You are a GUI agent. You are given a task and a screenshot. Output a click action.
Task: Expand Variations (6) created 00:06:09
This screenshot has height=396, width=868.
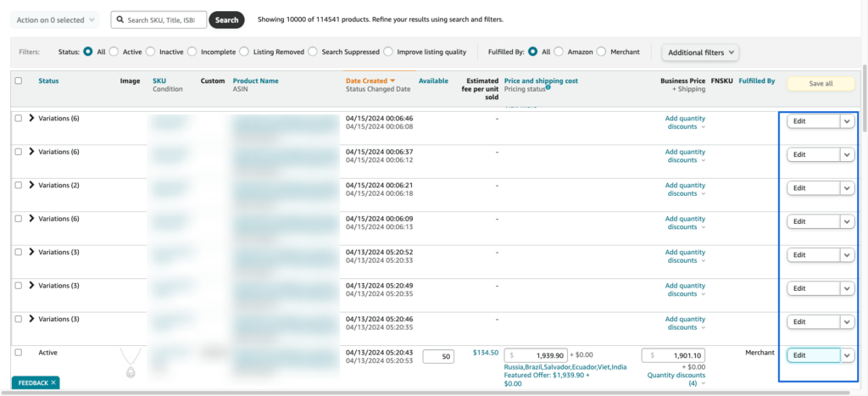31,219
